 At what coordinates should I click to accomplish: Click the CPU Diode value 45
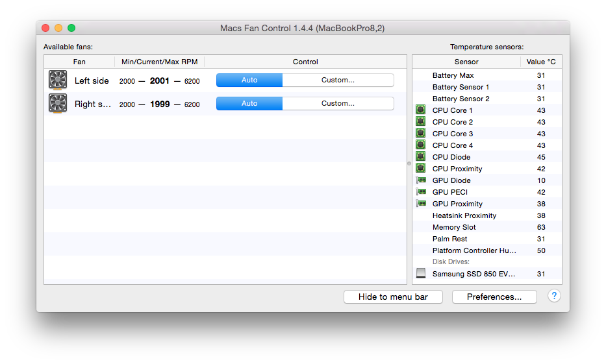coord(541,157)
